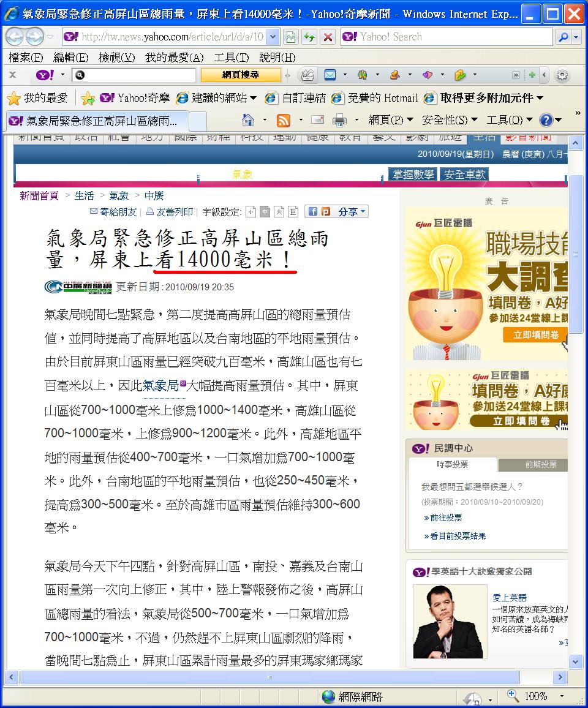Screen dimensions: 588x708
Task: Click the orange RSS feeds icon
Action: tap(284, 120)
